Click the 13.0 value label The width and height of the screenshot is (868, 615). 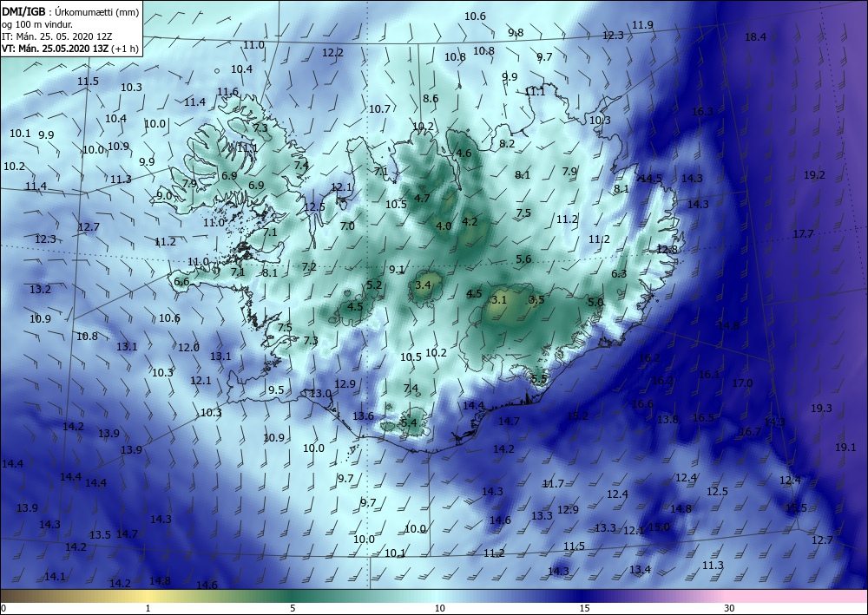click(x=320, y=394)
